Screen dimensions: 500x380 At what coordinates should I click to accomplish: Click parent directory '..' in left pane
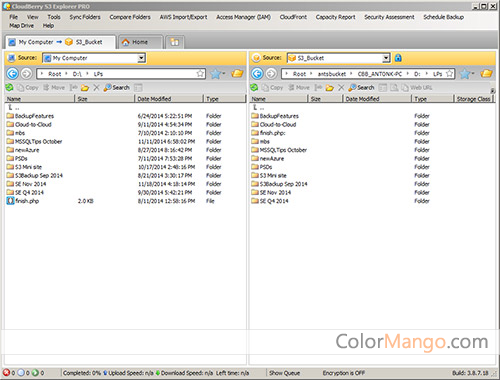(13, 107)
